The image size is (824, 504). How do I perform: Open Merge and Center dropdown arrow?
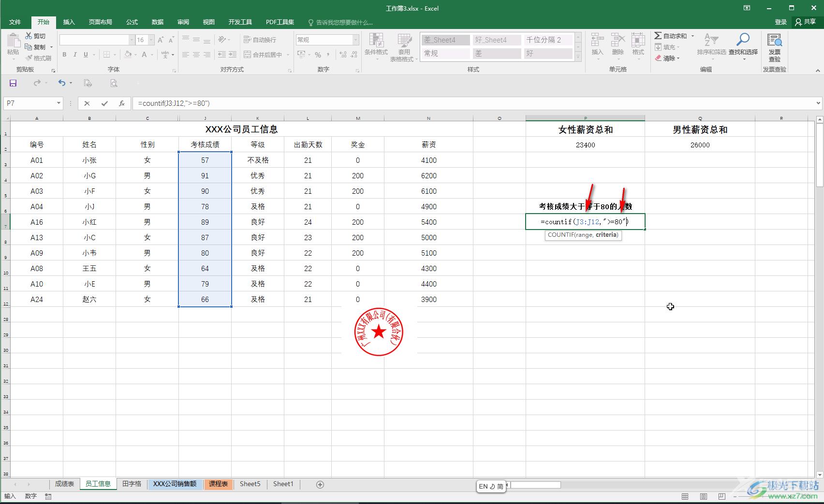point(288,55)
